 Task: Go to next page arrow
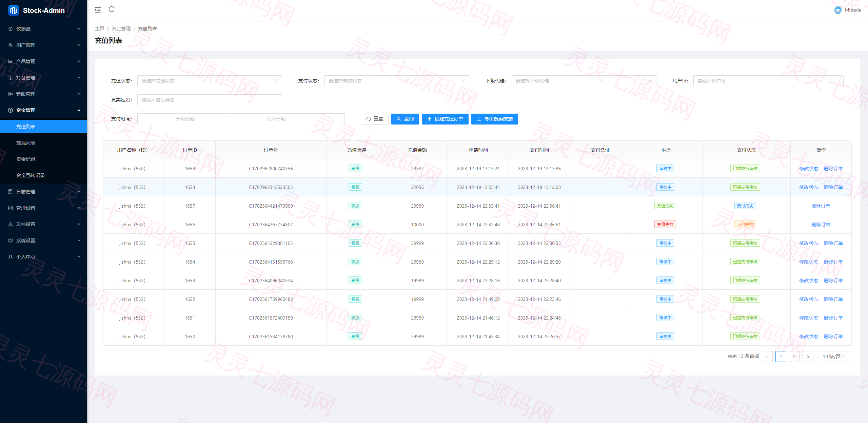pos(808,357)
